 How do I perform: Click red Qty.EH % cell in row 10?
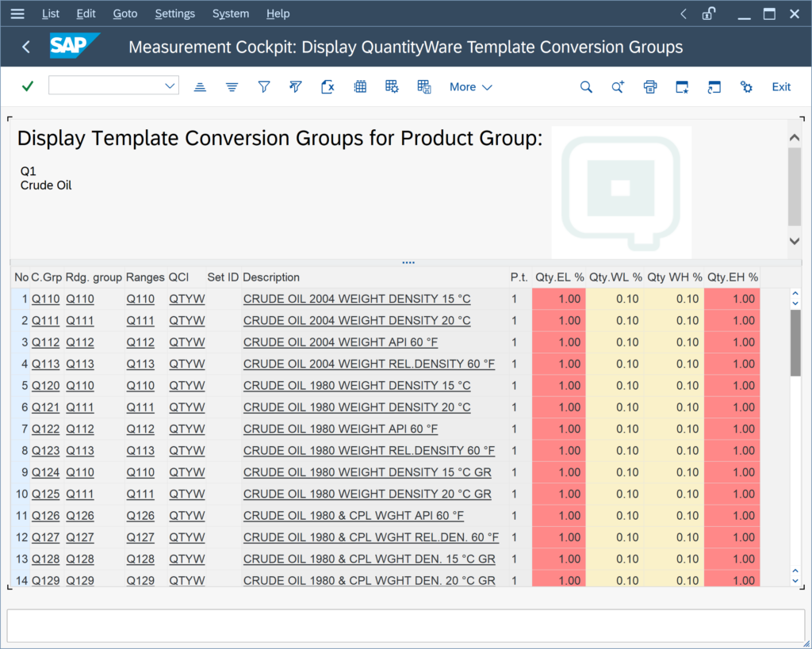pos(732,494)
